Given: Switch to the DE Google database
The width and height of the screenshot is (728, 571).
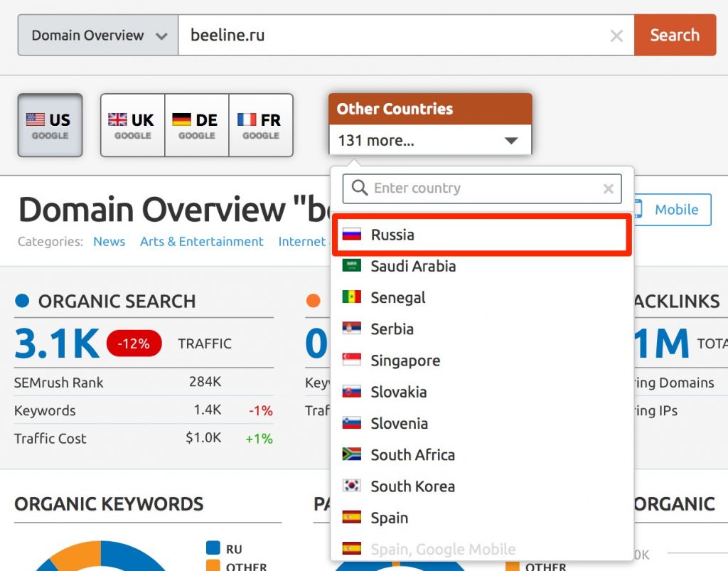Looking at the screenshot, I should pyautogui.click(x=197, y=125).
